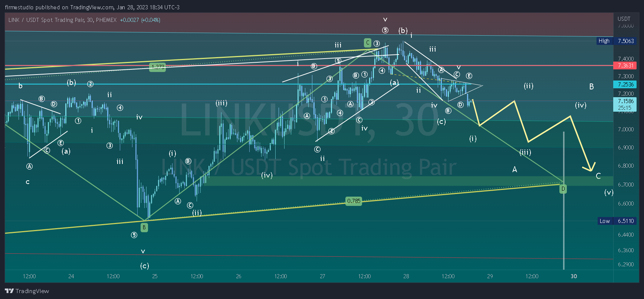This screenshot has height=299, width=644.
Task: Click bold date 30 on time axis
Action: [574, 276]
